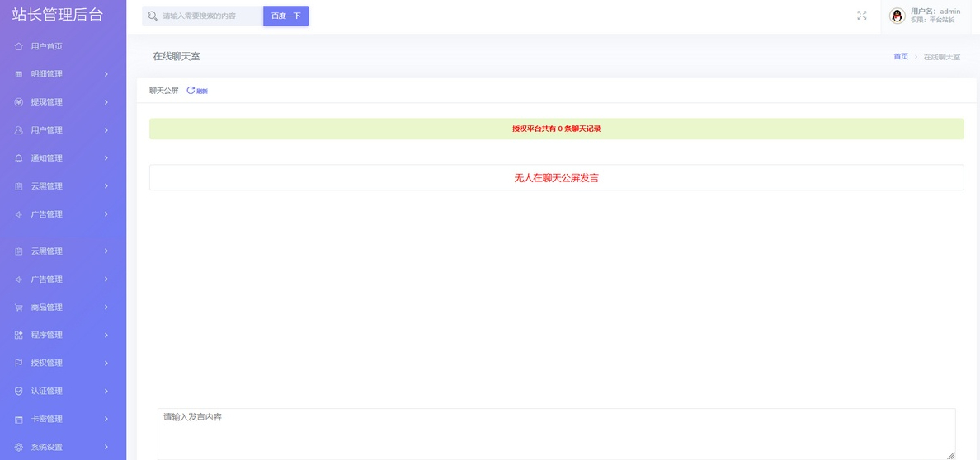
Task: Click the bell icon for 通知管理
Action: pos(18,158)
